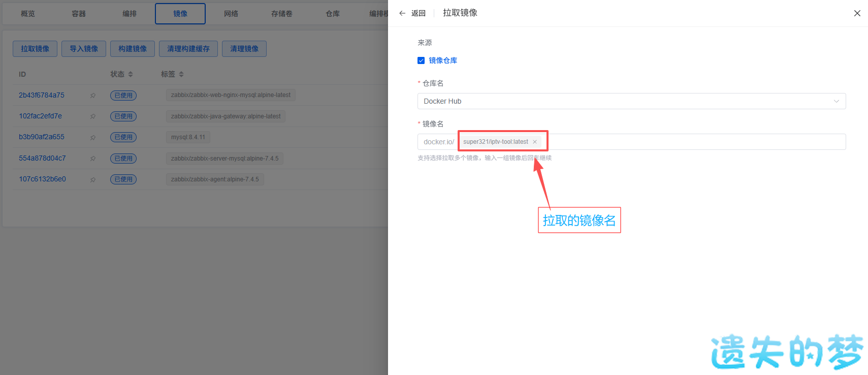
Task: Click the zabbix-web-nginx-mysql:alpine-latest tag
Action: click(231, 95)
